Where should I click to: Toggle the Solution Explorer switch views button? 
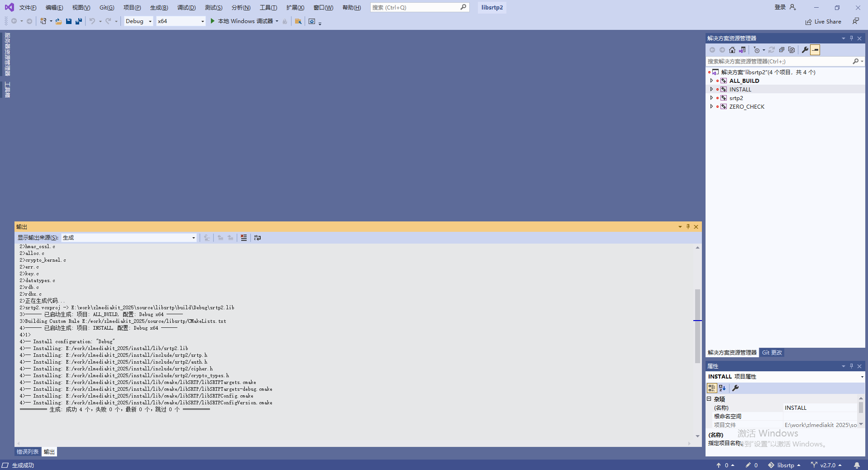point(815,50)
